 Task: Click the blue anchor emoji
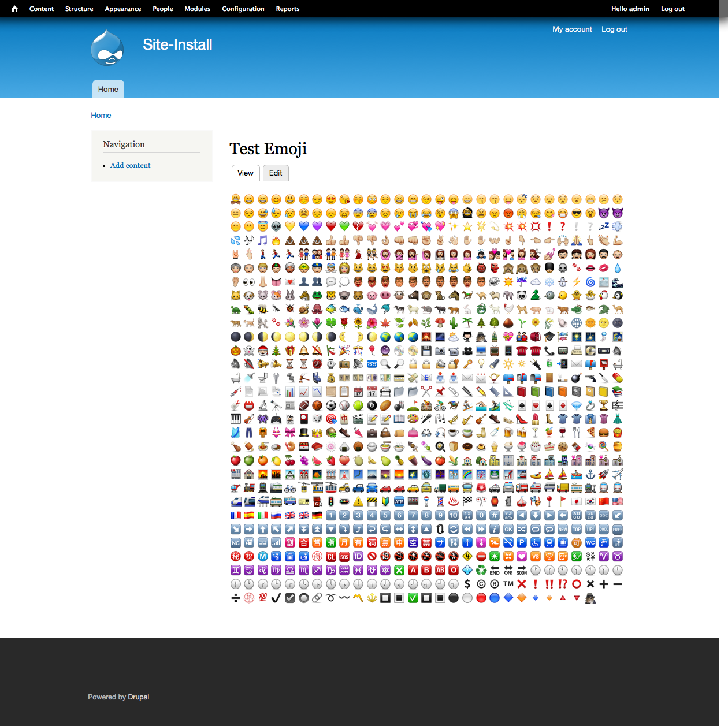(590, 474)
